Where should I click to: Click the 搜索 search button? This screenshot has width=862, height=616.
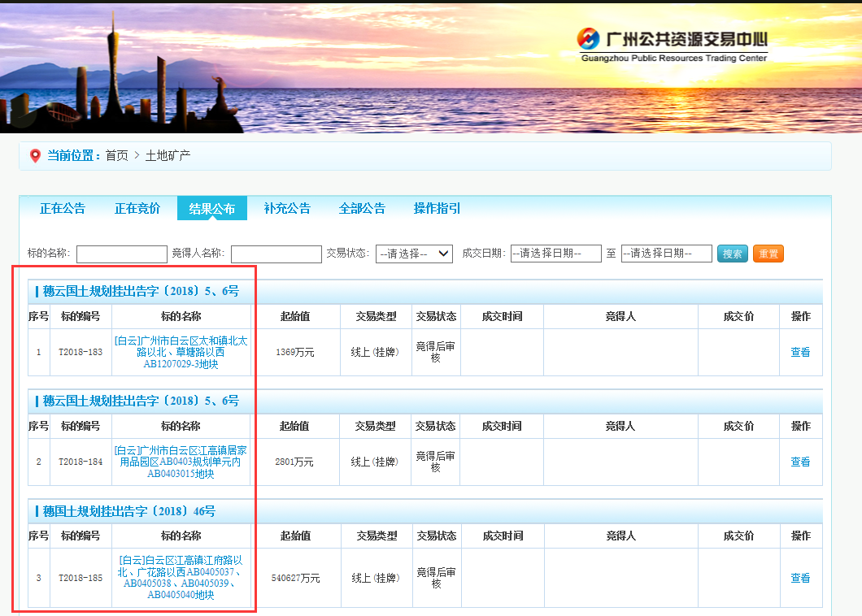pyautogui.click(x=732, y=253)
